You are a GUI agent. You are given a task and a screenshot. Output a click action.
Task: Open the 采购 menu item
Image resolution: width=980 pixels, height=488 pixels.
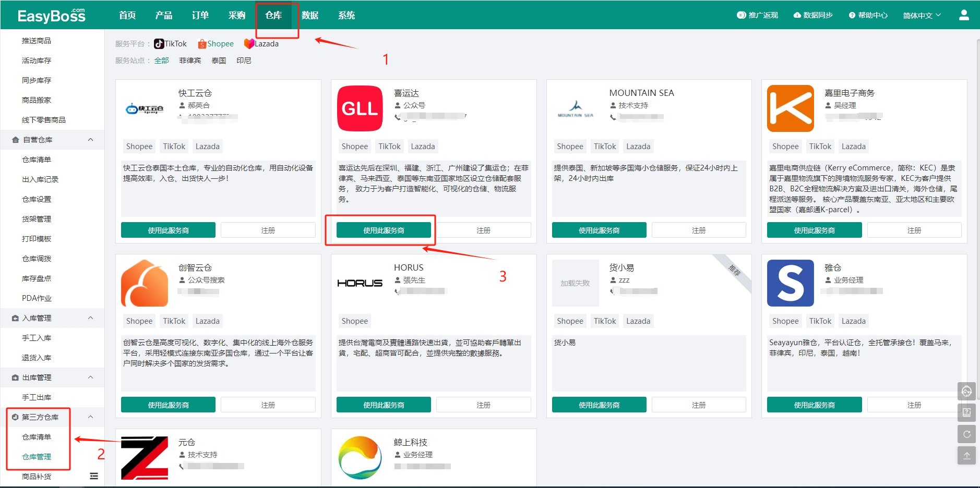click(236, 15)
